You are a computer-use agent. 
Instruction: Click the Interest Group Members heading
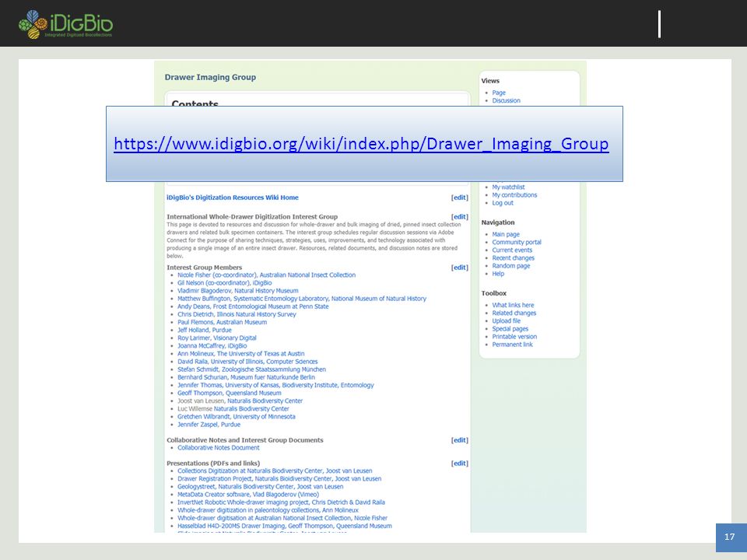205,268
